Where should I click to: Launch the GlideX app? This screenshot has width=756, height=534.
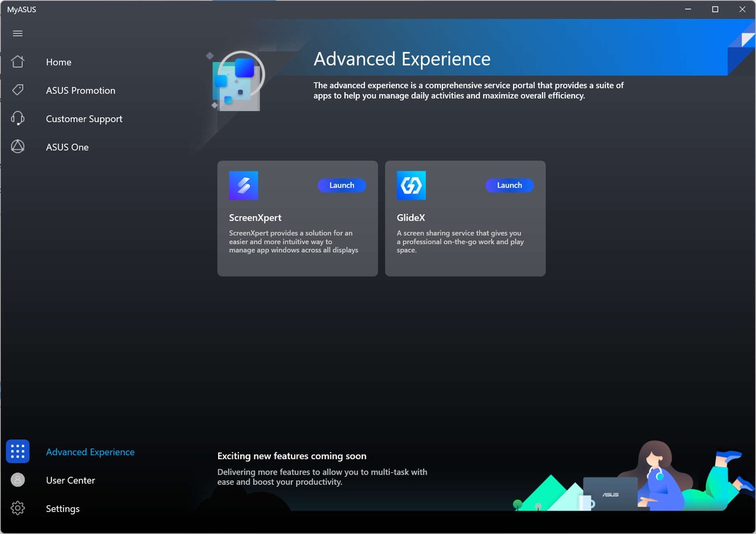click(509, 186)
